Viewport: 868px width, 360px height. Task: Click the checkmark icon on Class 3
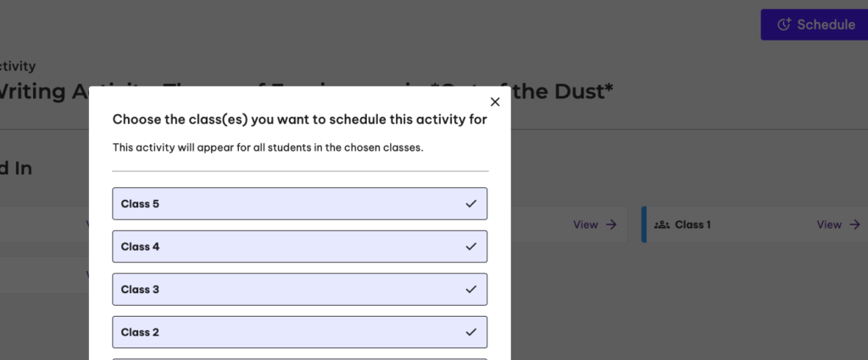pyautogui.click(x=471, y=289)
